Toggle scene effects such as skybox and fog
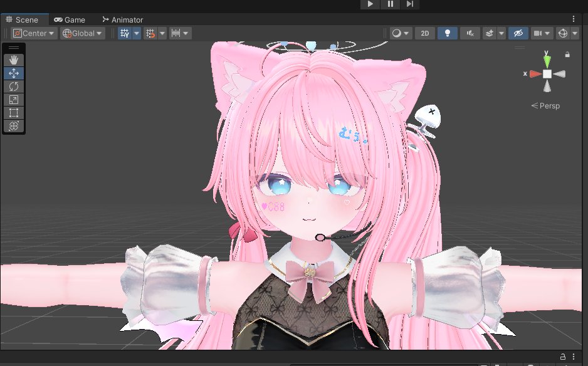The height and width of the screenshot is (366, 588). (x=490, y=33)
